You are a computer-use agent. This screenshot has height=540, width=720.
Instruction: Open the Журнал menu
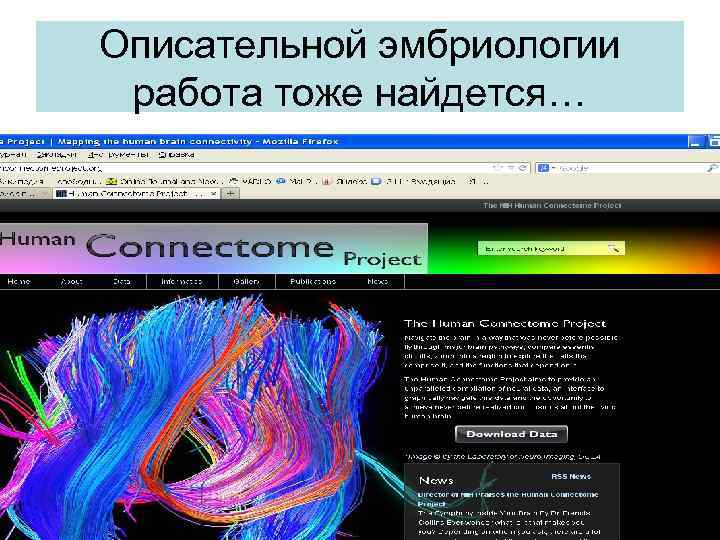(x=13, y=155)
